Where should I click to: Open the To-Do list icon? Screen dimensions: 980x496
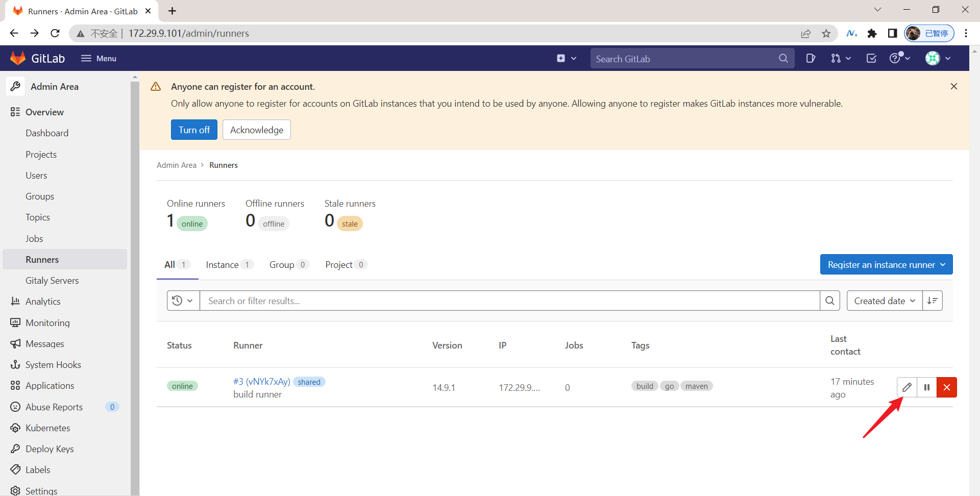point(871,58)
